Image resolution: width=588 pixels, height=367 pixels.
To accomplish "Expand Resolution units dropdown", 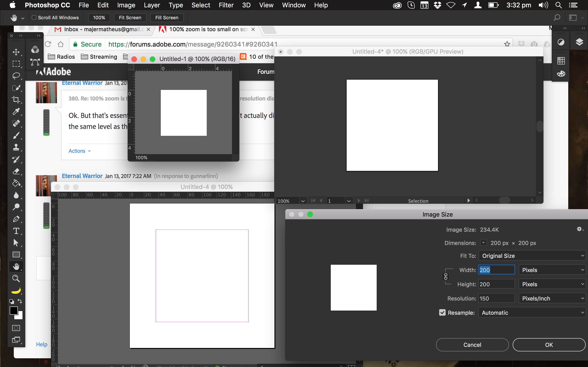I will click(552, 298).
